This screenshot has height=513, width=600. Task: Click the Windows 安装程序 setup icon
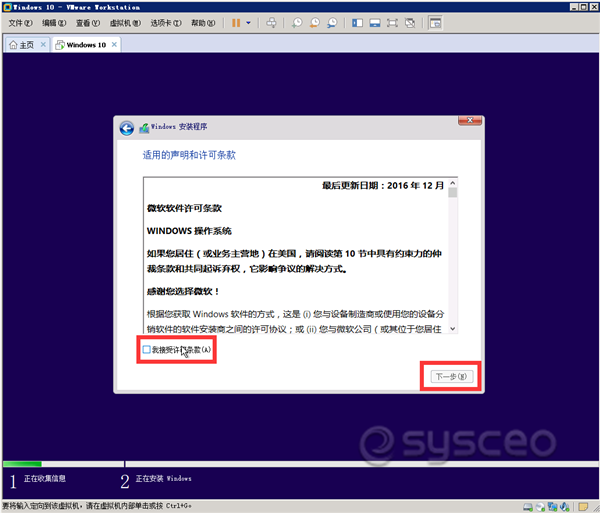coord(144,128)
